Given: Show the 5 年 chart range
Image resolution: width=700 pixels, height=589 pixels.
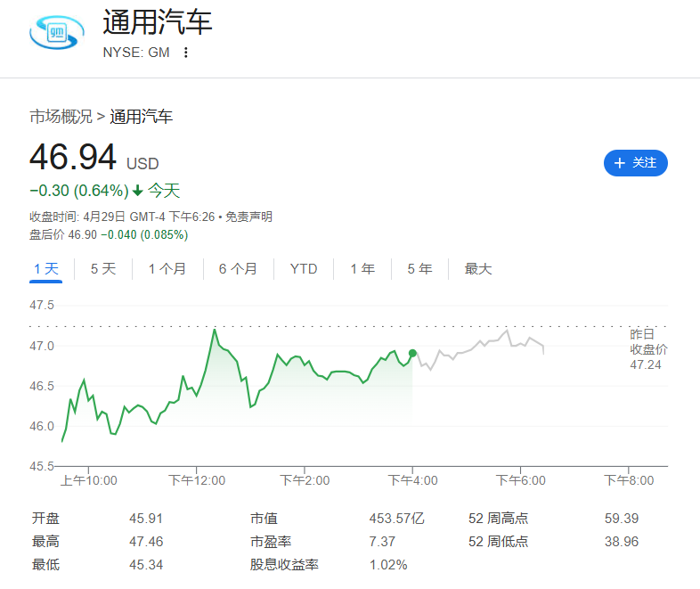Looking at the screenshot, I should (419, 269).
